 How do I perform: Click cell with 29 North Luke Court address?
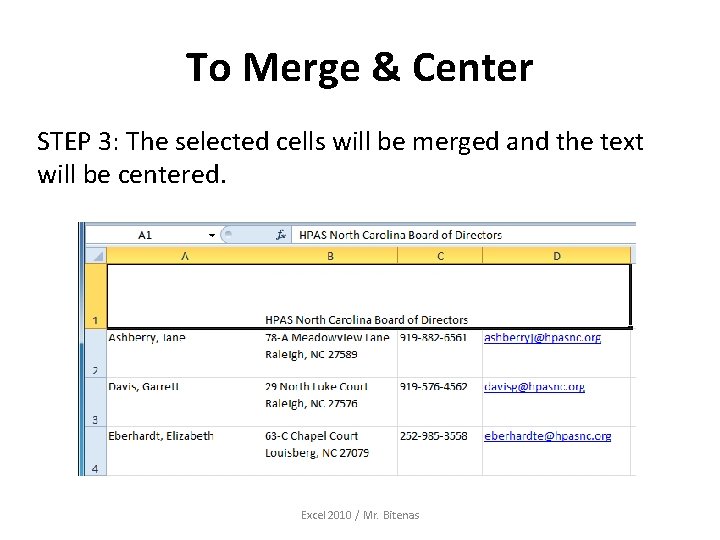330,402
